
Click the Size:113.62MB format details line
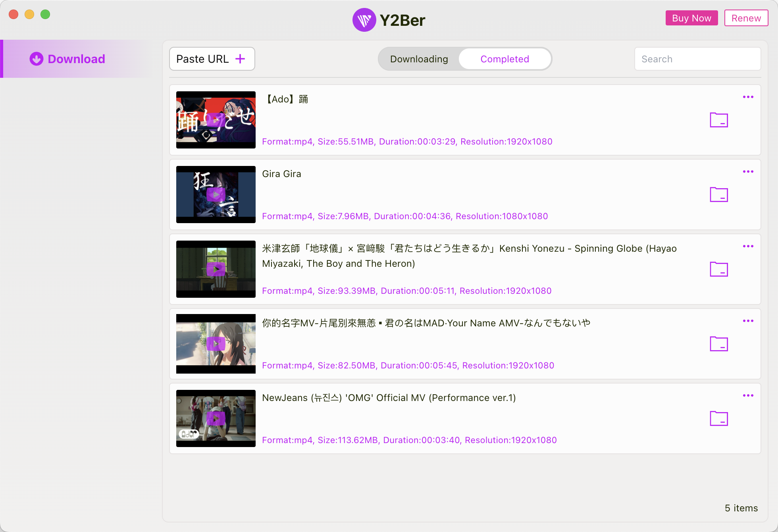coord(409,440)
